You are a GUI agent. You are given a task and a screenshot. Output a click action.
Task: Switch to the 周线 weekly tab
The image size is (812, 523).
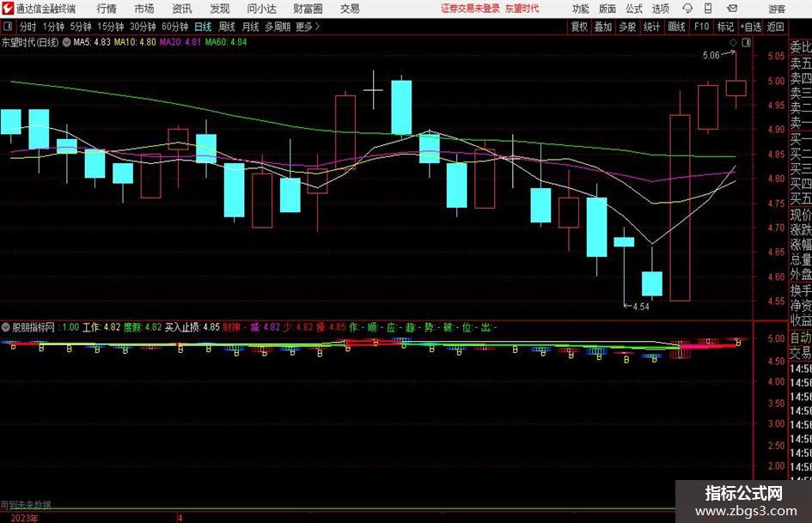point(226,27)
